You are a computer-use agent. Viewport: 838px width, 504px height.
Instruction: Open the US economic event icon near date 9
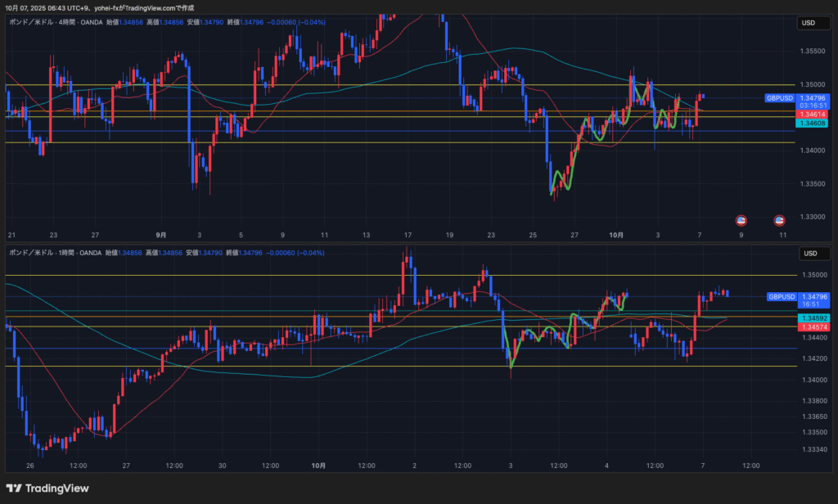click(x=741, y=220)
